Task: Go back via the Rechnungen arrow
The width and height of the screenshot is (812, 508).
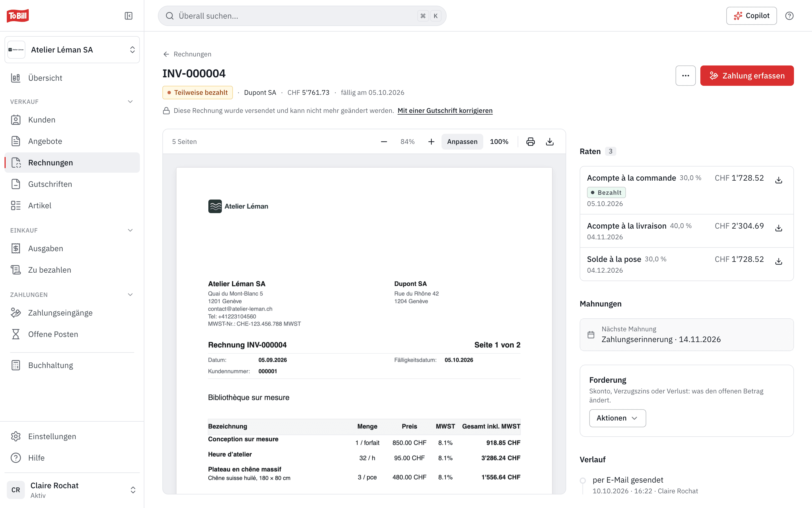Action: point(187,54)
